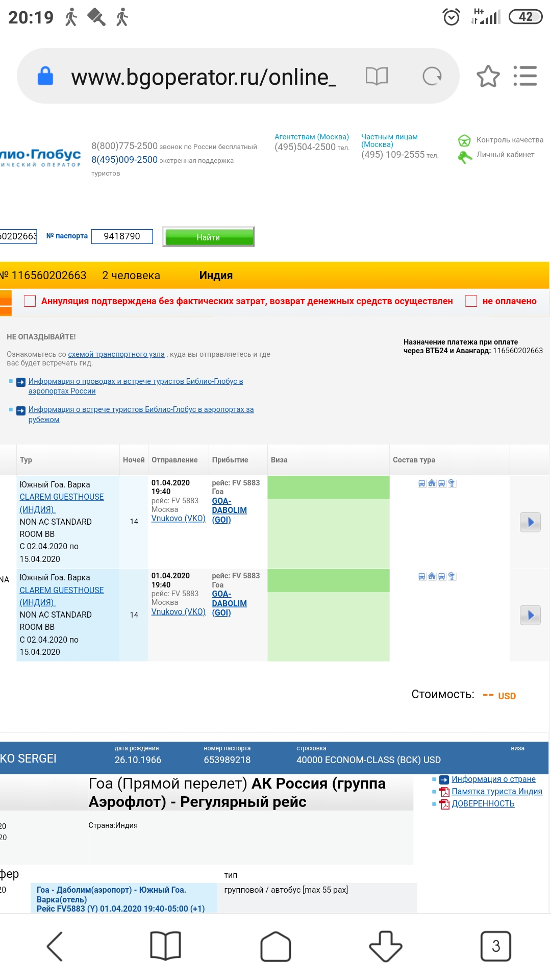The image size is (551, 980).
Task: Click bus icon right of house, second row
Action: tap(442, 576)
